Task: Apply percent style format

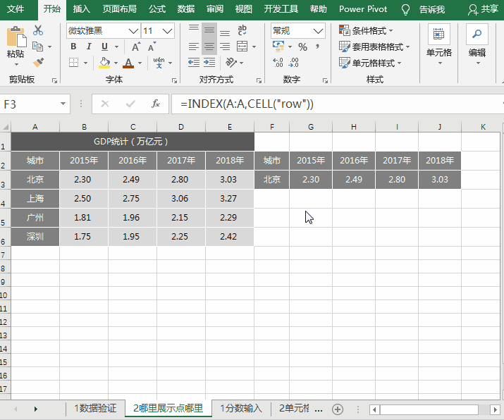Action: click(303, 47)
